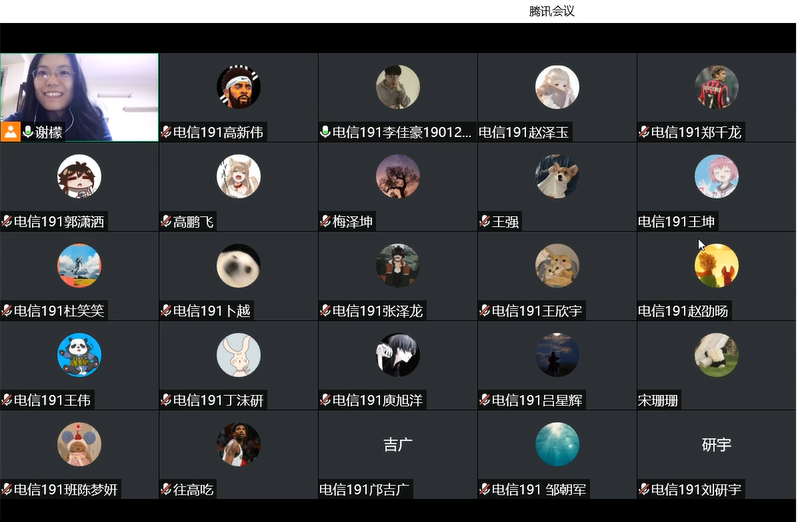This screenshot has height=522, width=797.
Task: Select the underwater avatar of 电信191邹朝军
Action: tap(557, 444)
